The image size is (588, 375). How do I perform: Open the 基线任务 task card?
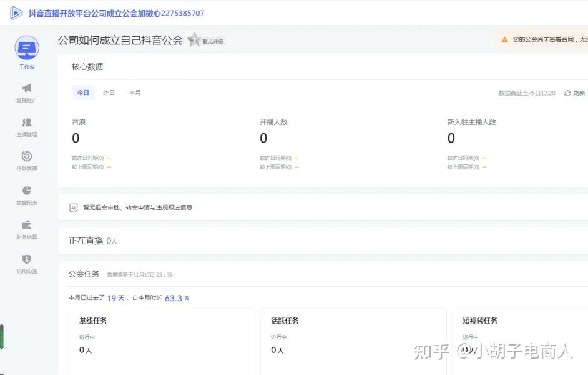pyautogui.click(x=162, y=342)
